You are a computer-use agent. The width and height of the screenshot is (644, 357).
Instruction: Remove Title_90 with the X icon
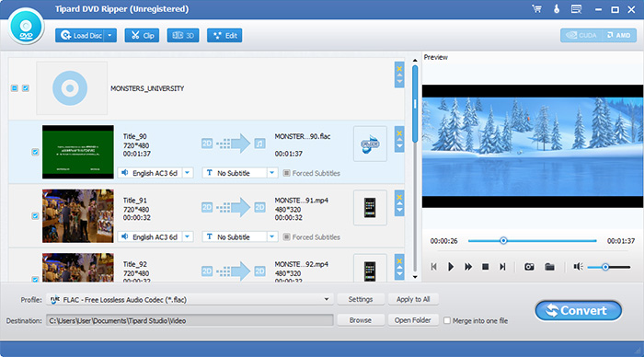coord(399,133)
